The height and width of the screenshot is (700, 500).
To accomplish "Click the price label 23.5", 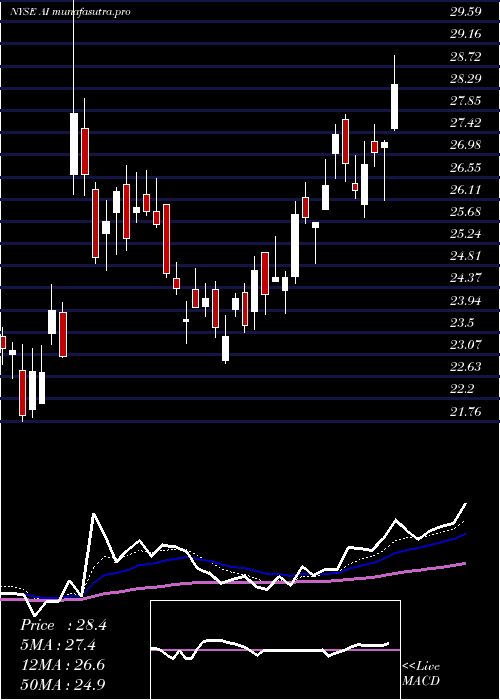I will [x=462, y=323].
